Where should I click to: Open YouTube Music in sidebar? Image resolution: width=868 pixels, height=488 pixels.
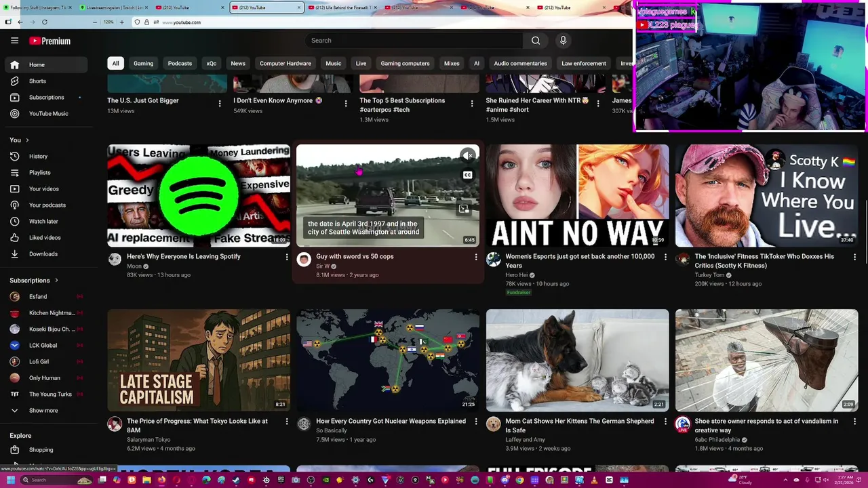tap(45, 113)
